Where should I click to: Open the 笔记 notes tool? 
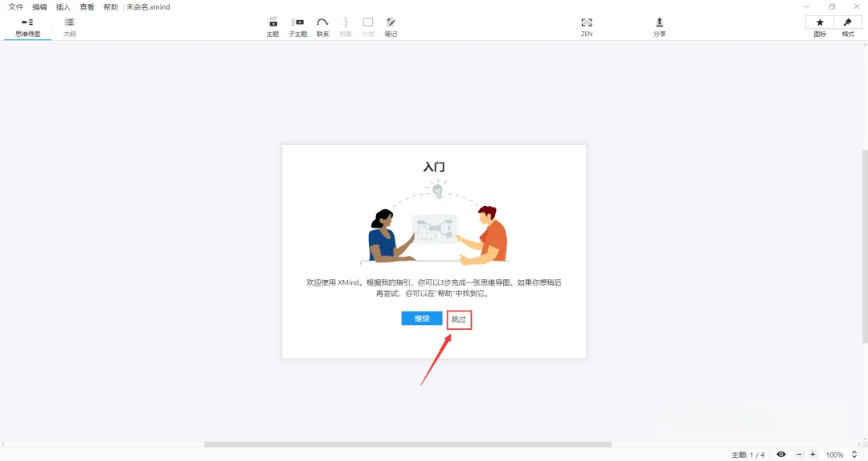coord(391,27)
